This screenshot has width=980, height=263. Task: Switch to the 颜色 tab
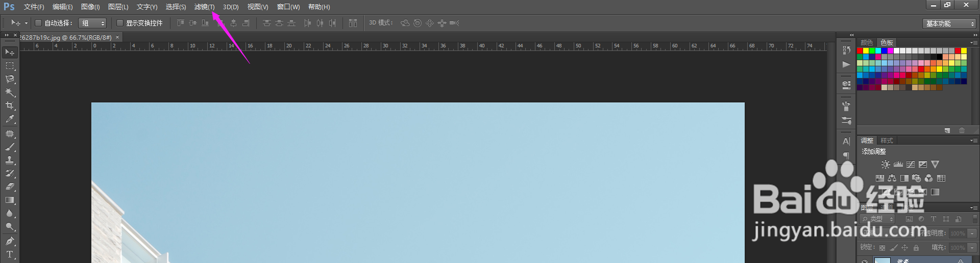(x=867, y=42)
